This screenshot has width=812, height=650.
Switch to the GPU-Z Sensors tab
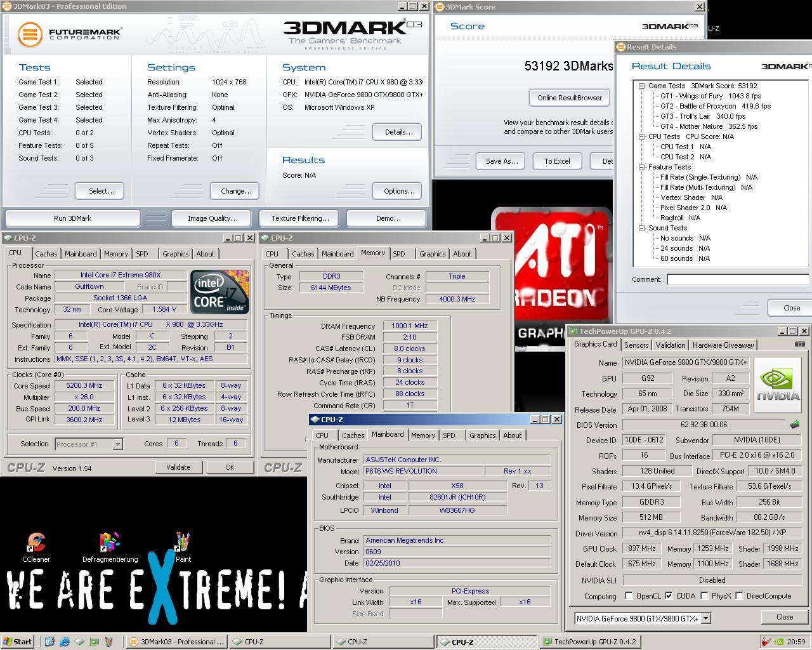coord(636,345)
